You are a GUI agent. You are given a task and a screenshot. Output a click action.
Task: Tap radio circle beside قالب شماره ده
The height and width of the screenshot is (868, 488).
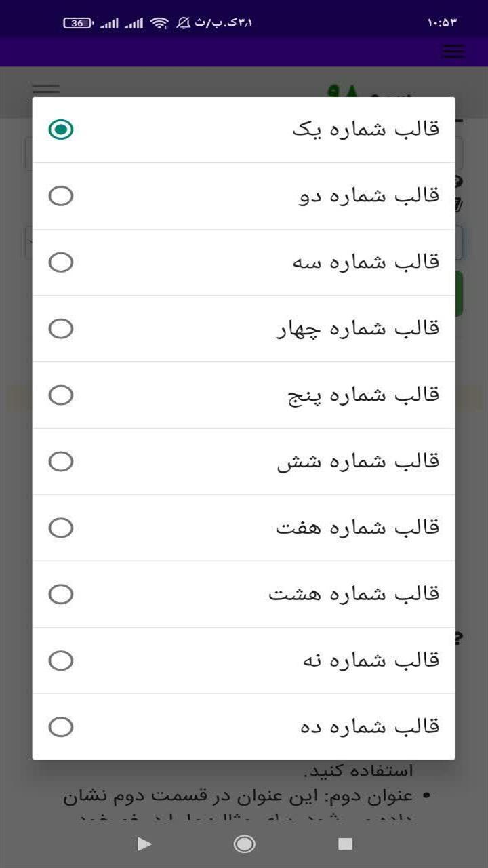click(61, 728)
